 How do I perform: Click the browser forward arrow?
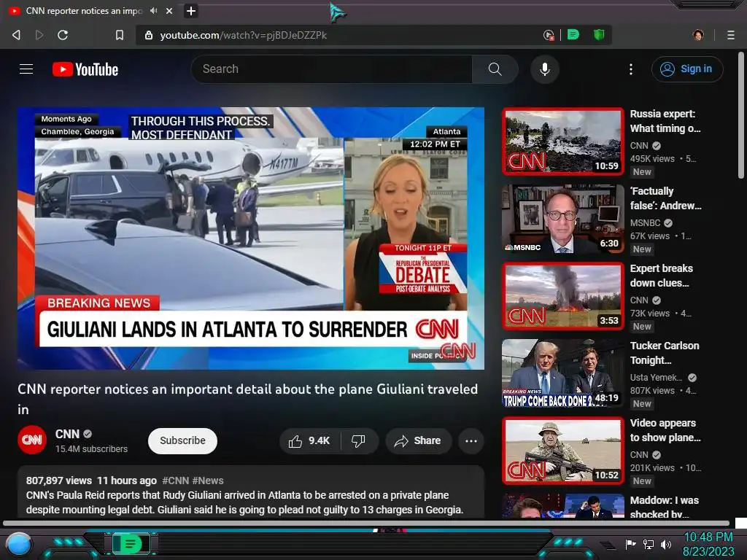tap(39, 35)
